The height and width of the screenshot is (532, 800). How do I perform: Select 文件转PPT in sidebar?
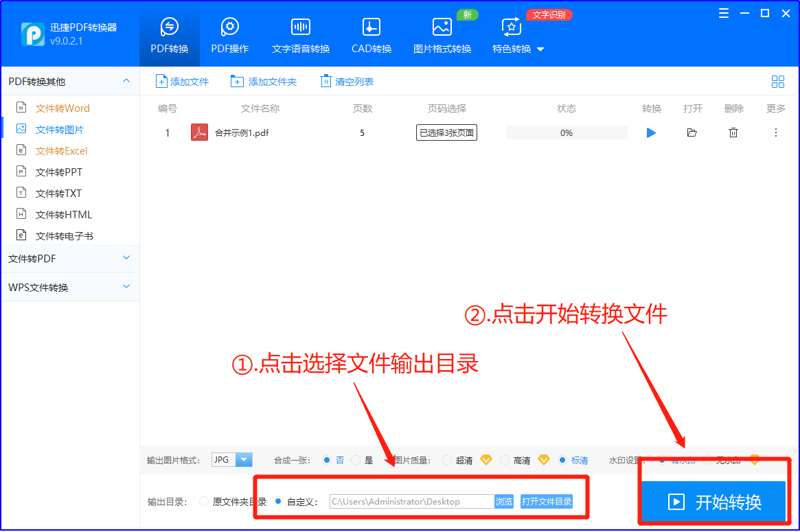58,172
